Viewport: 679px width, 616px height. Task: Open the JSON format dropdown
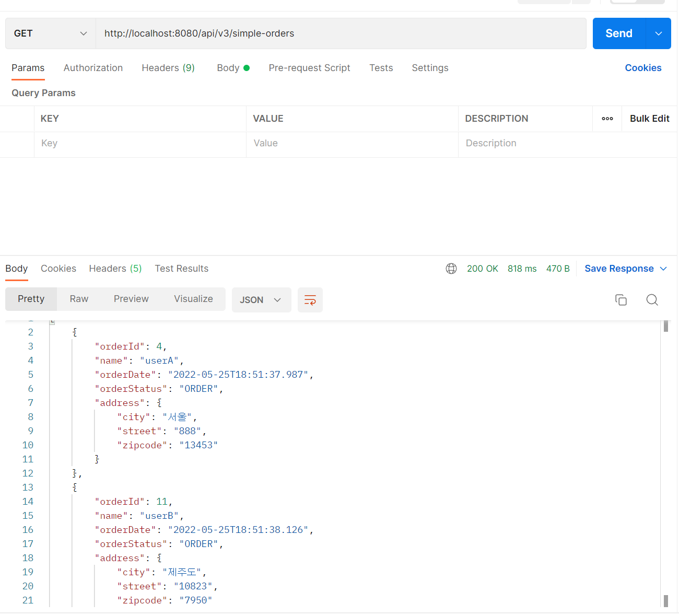pos(261,300)
